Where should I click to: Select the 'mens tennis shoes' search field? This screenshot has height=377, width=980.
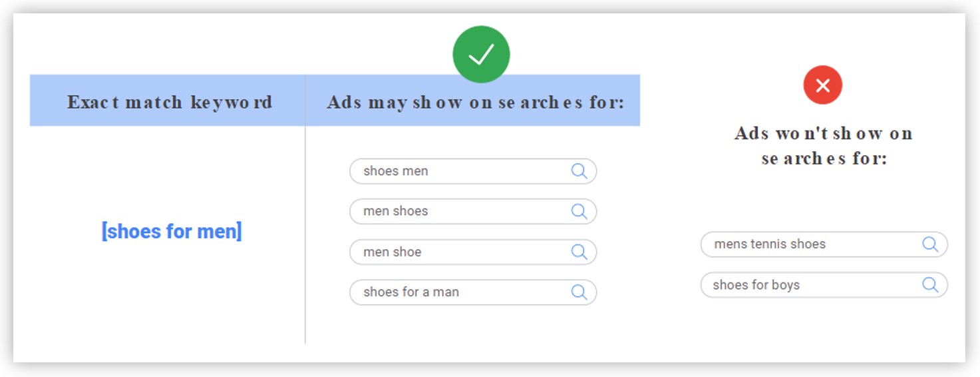(824, 244)
